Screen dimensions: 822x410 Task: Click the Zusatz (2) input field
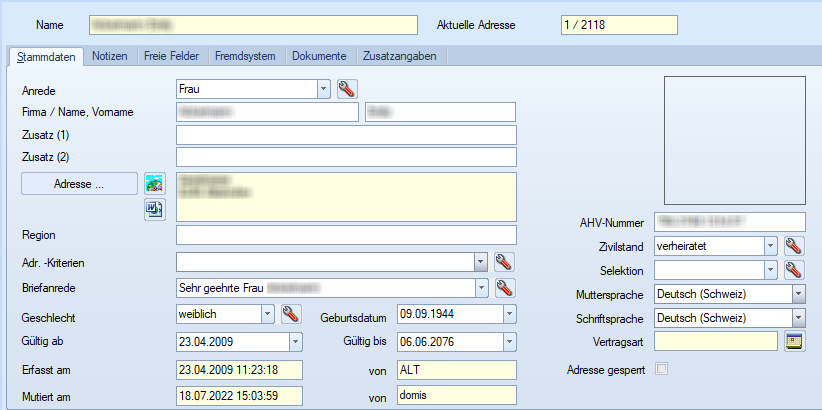347,157
